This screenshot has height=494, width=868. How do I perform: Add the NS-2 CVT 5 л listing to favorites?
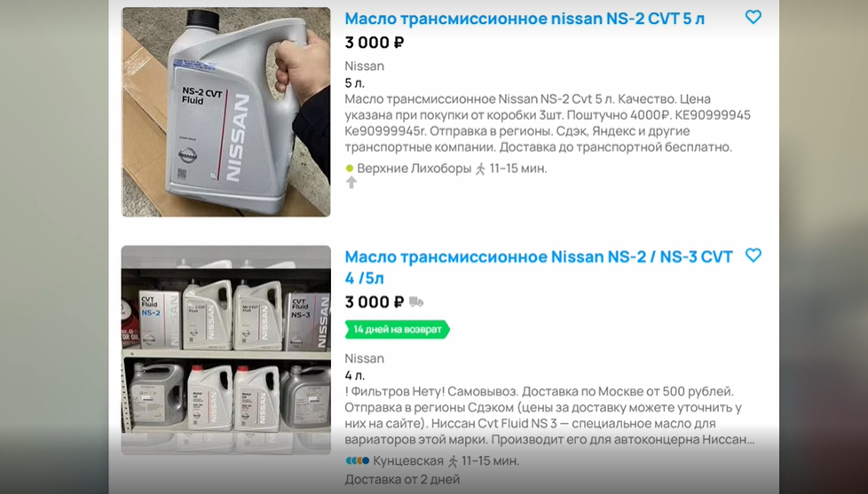753,17
